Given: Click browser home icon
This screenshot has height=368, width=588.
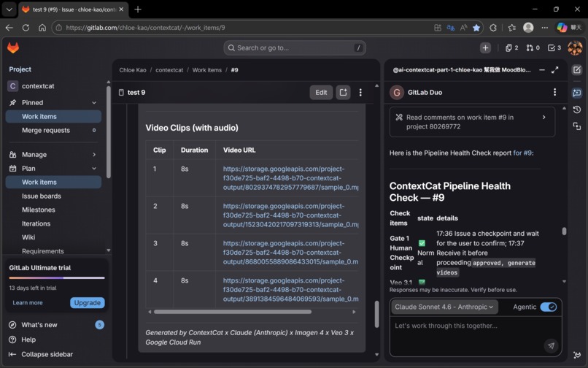Looking at the screenshot, I should click(x=42, y=28).
